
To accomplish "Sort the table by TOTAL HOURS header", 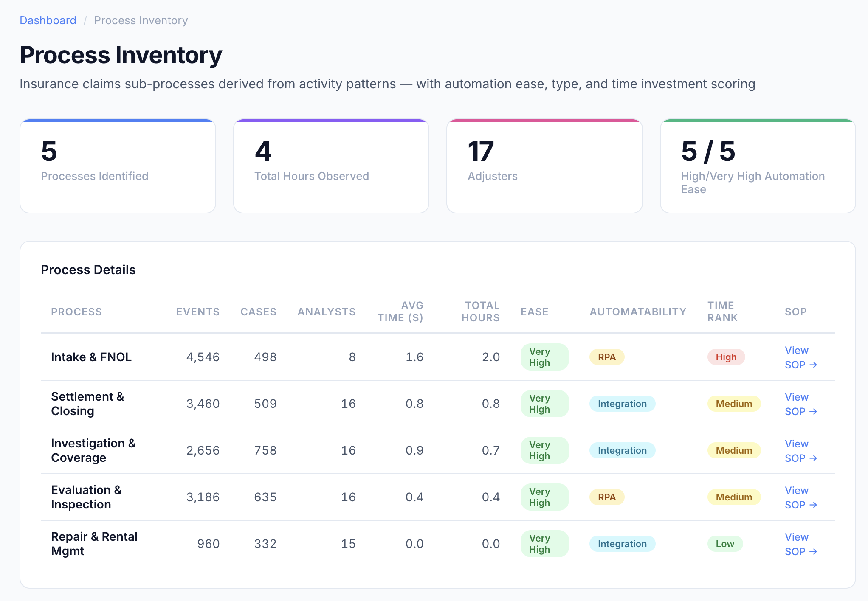I will point(480,312).
